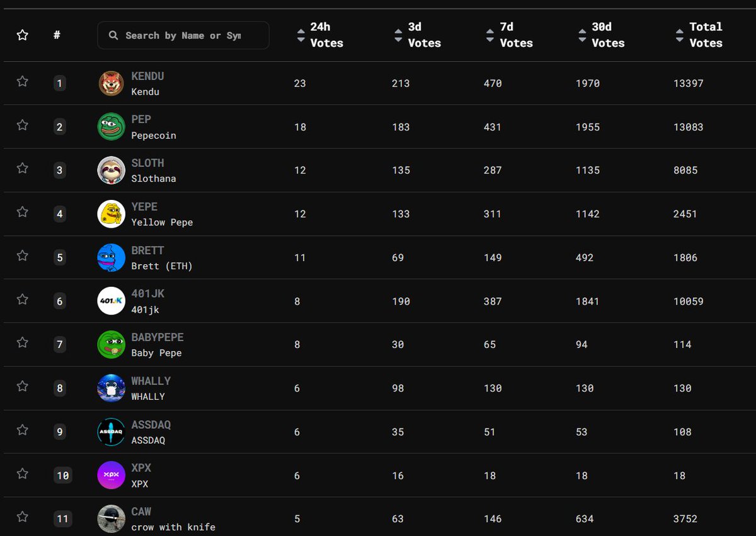Open the YEPE coin link
Viewport: 756px width, 536px height.
point(144,207)
